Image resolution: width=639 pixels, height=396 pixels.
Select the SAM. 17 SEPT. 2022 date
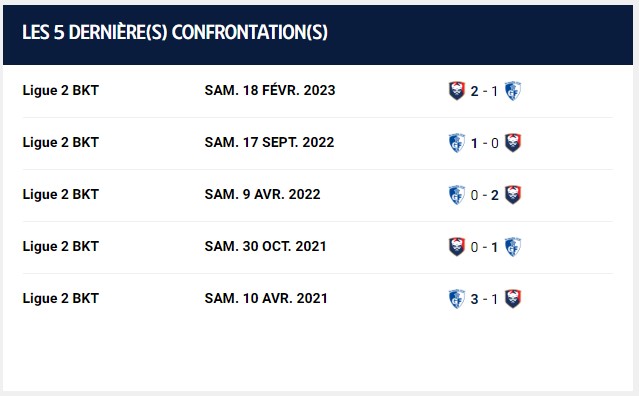(269, 143)
